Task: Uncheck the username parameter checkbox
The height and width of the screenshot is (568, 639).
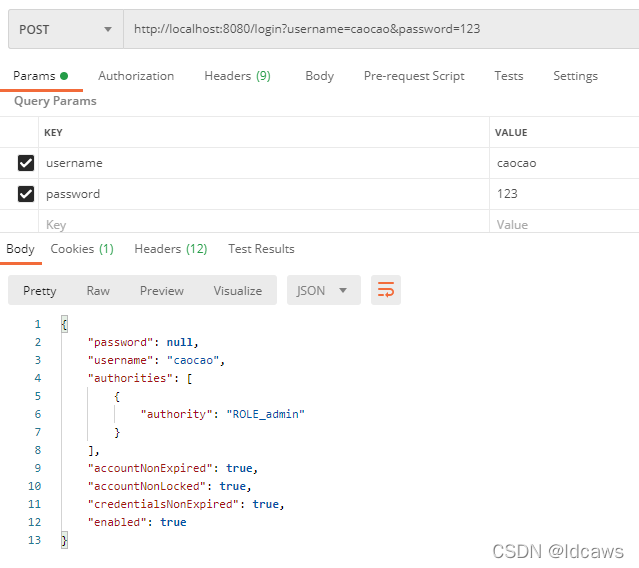Action: tap(26, 163)
